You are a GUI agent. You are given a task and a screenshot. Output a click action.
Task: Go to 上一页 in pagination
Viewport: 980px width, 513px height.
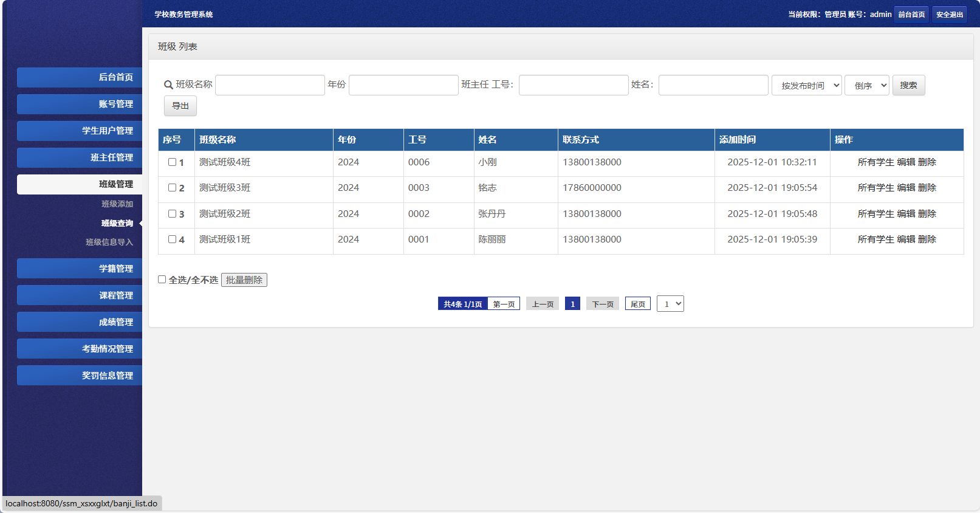pyautogui.click(x=543, y=304)
